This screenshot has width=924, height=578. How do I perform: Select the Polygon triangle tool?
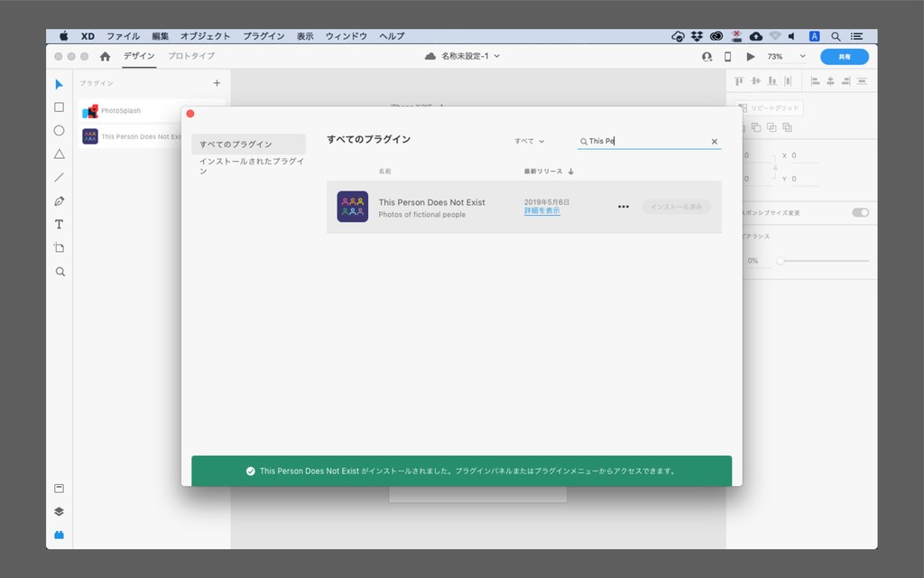(59, 154)
